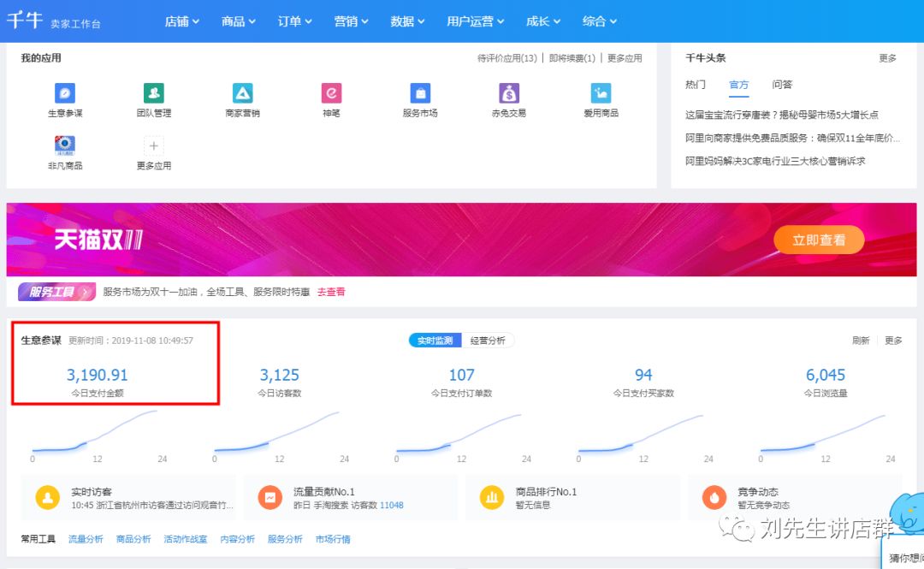Click the 千牛 logo in the header
This screenshot has height=569, width=924.
tap(25, 20)
